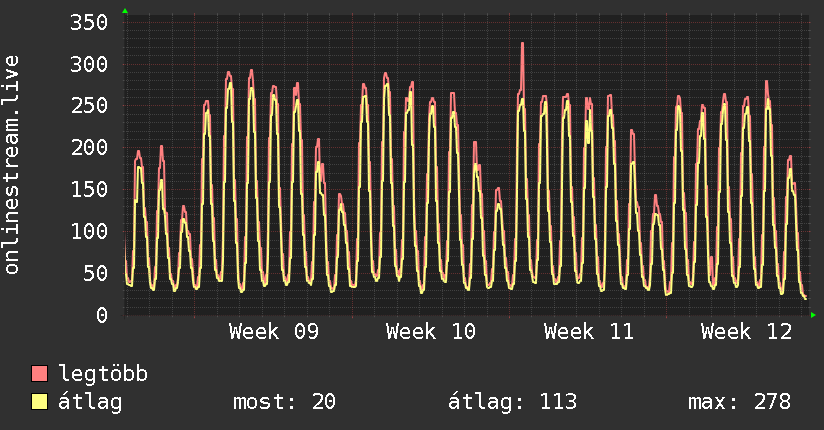Click the pink legtöbb legend swatch

tap(39, 373)
